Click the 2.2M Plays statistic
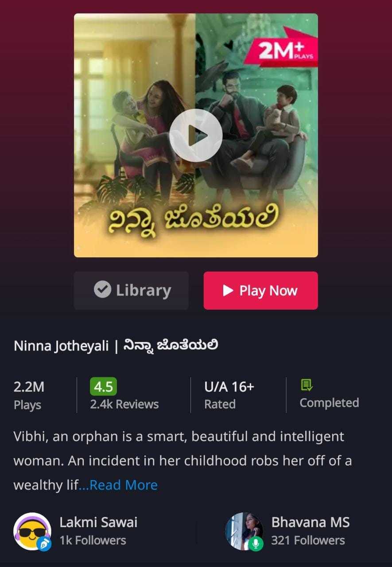 [x=29, y=395]
